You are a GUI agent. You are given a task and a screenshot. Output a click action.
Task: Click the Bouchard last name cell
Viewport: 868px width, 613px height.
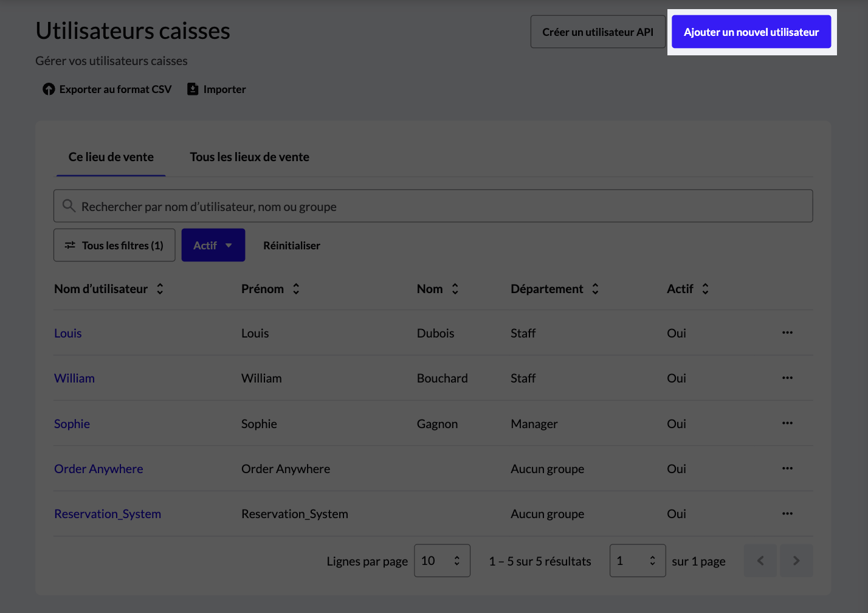(x=442, y=378)
